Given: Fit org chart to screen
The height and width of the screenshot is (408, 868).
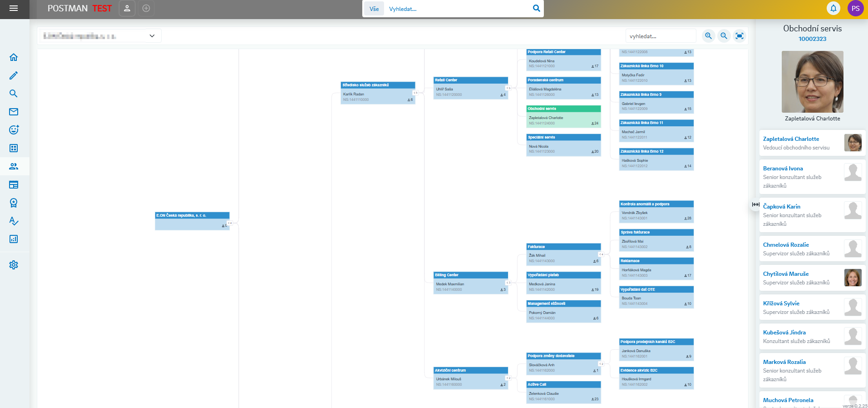Looking at the screenshot, I should [740, 36].
